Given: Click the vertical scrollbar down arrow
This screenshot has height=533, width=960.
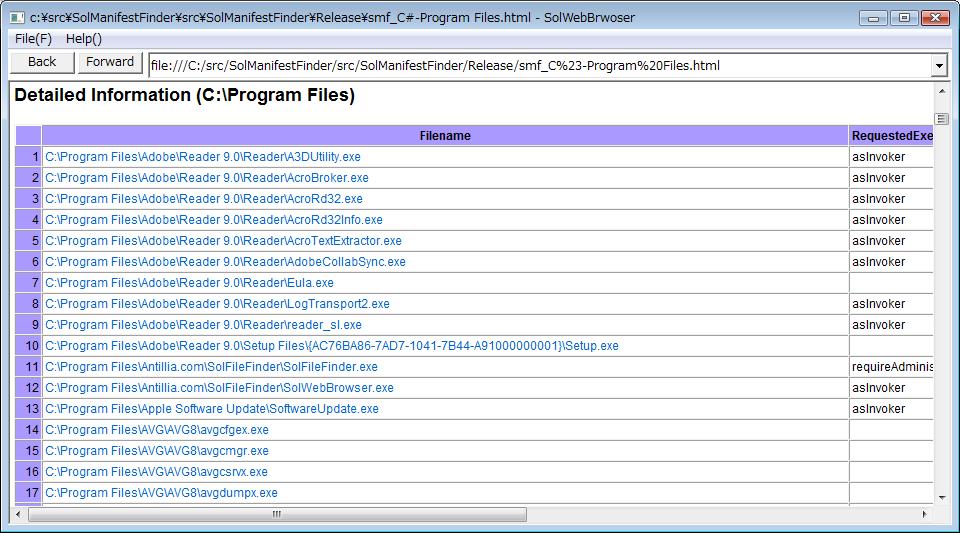Looking at the screenshot, I should click(x=942, y=498).
